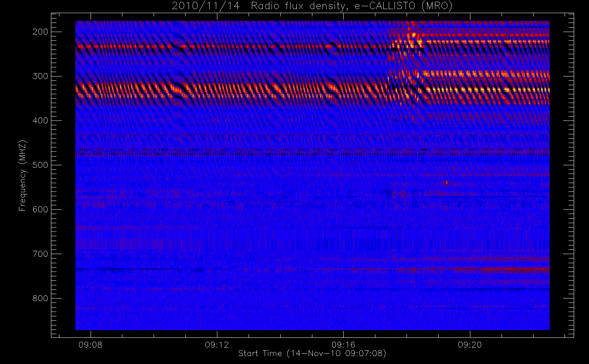Screen dimensions: 589x364
Task: Click the 800 frequency tick label
Action: (40, 298)
